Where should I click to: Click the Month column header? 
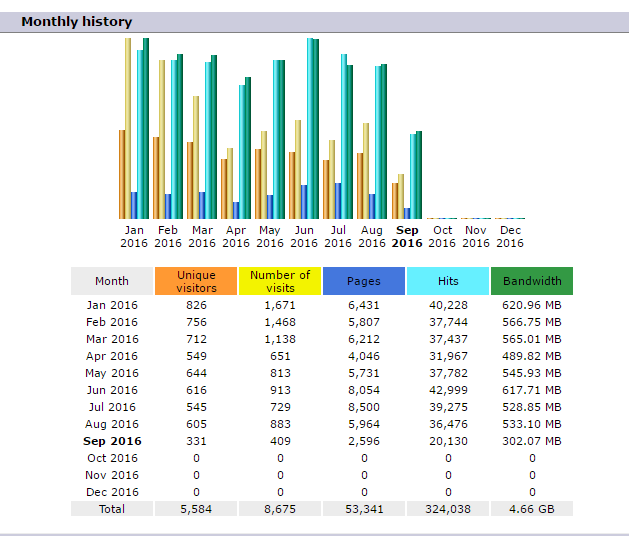coord(112,281)
